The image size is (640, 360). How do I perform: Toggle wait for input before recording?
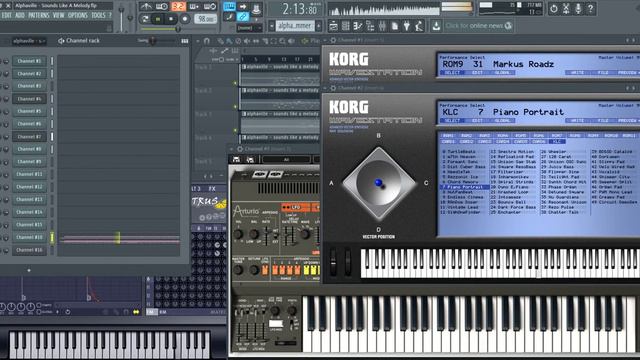162,7
